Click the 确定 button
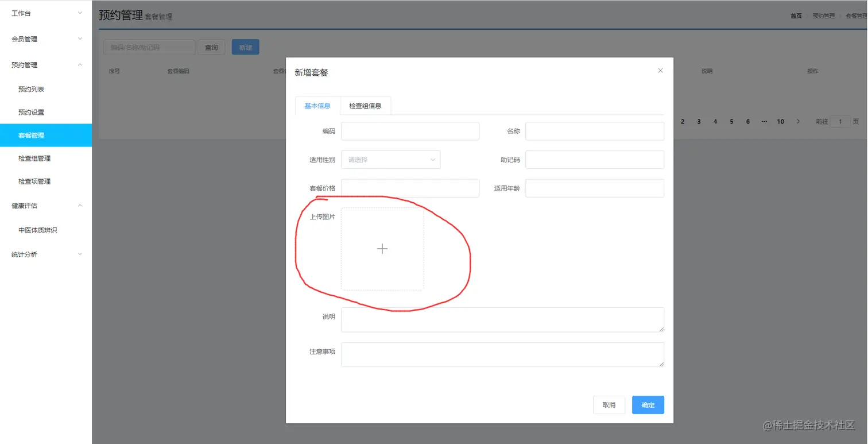Viewport: 868px width, 444px height. click(648, 405)
